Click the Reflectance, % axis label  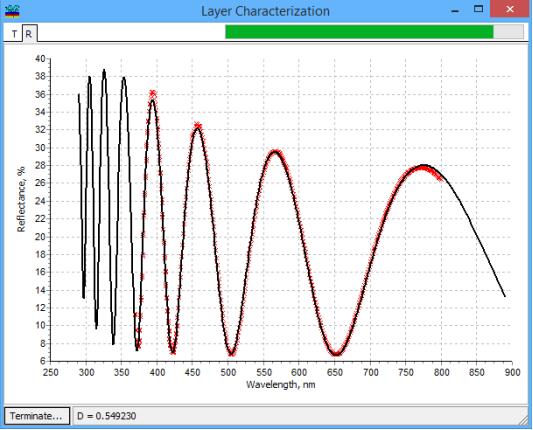click(21, 200)
